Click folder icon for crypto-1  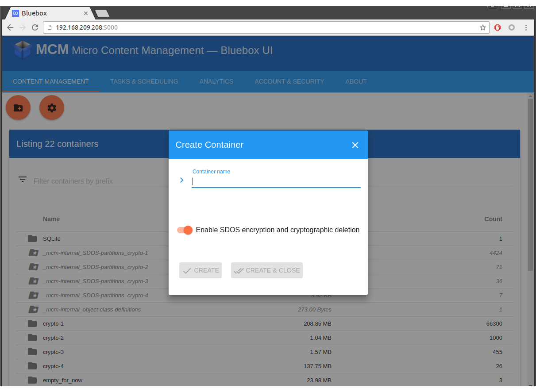(x=32, y=323)
